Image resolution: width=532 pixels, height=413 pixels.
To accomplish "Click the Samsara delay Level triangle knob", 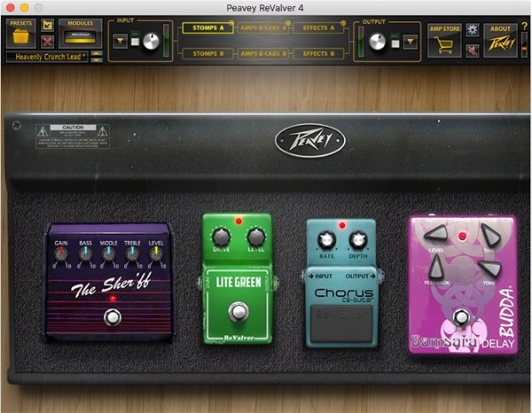I will click(435, 234).
